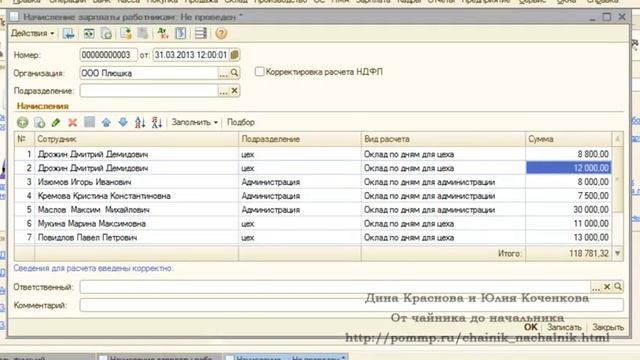
Task: Expand the Заполнить dropdown
Action: (194, 122)
